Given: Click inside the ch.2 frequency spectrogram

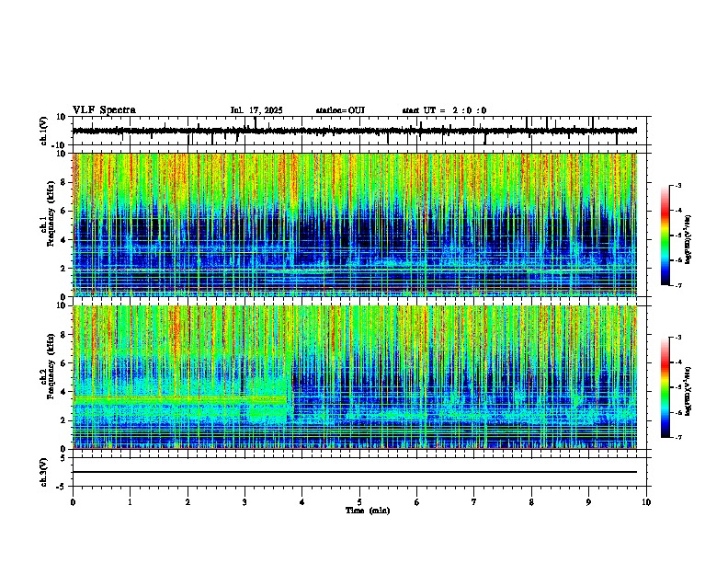Looking at the screenshot, I should 355,377.
